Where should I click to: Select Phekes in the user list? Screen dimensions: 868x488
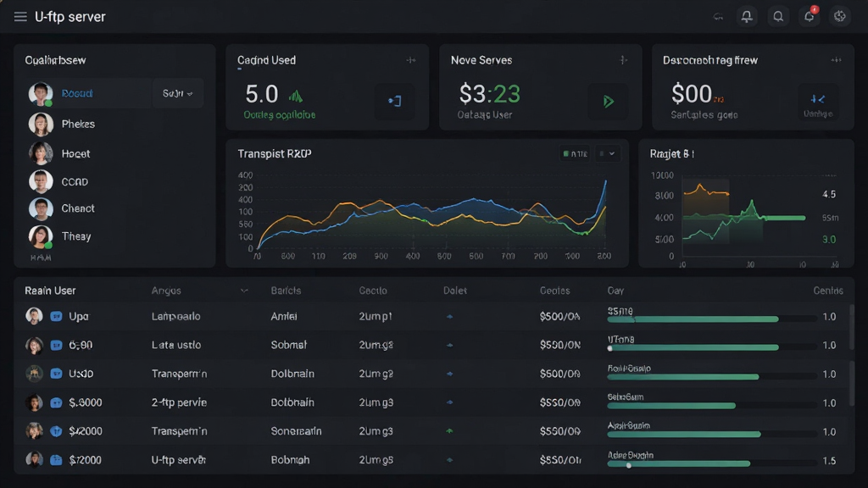[x=78, y=124]
